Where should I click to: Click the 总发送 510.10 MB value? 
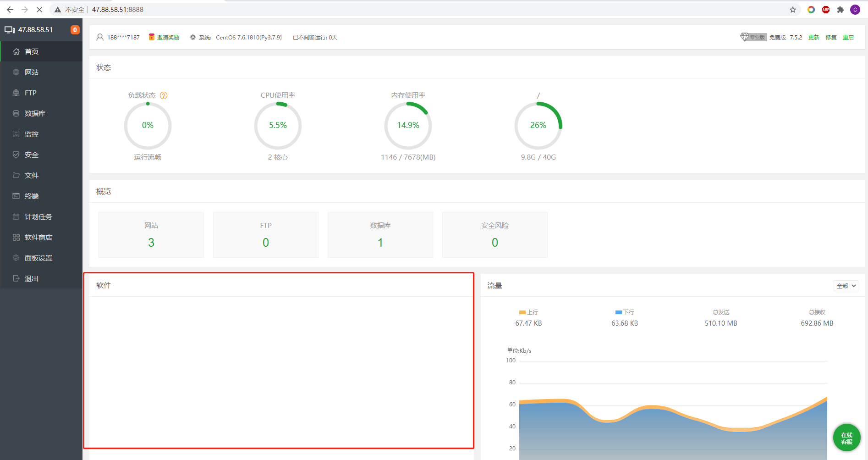[x=721, y=323]
